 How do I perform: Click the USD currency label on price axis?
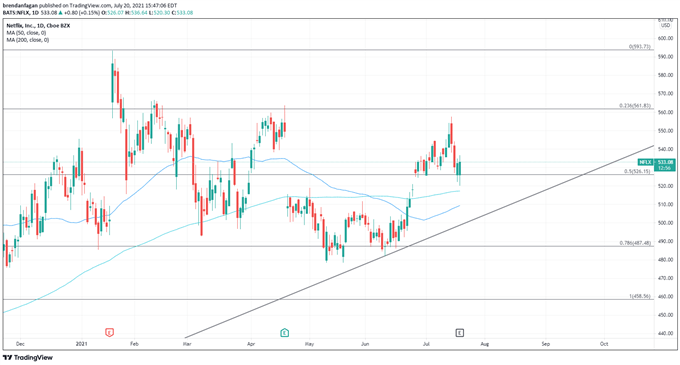666,26
